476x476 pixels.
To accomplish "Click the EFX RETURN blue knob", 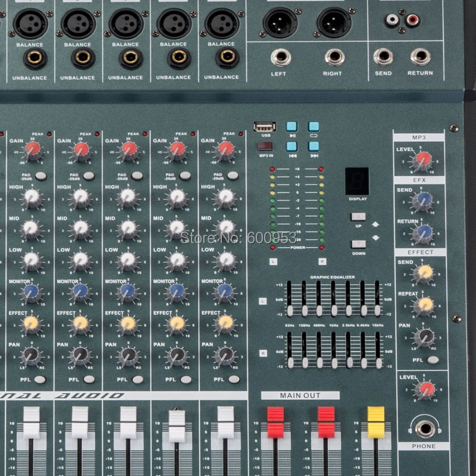I will tap(424, 233).
